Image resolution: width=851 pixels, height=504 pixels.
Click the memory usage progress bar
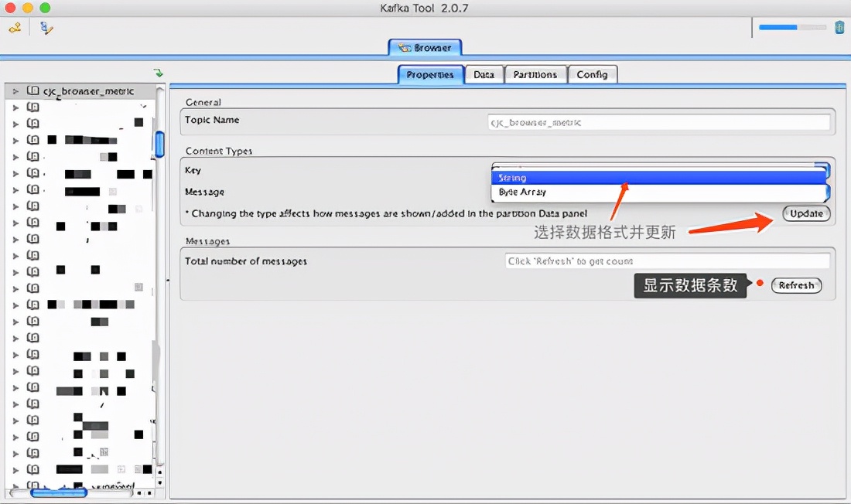(x=792, y=27)
